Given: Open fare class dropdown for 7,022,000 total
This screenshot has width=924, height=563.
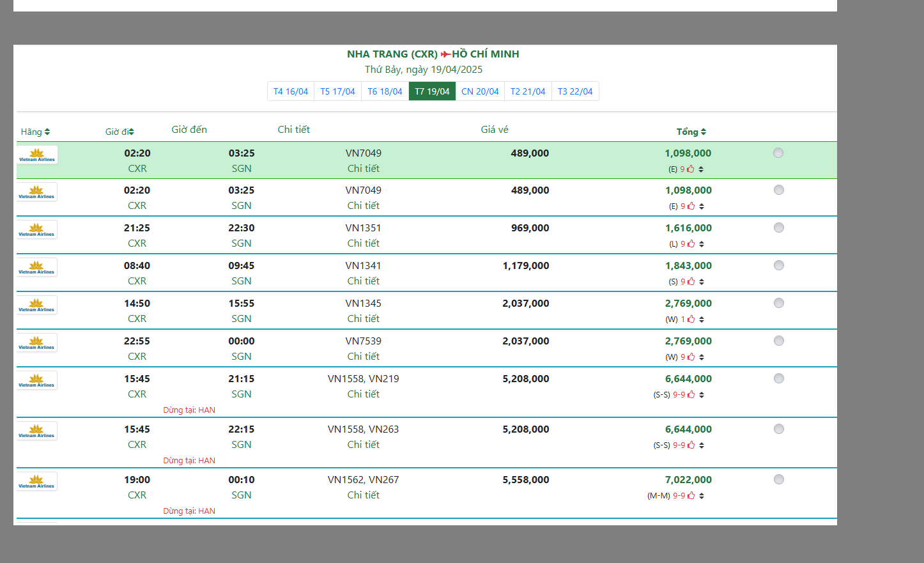Looking at the screenshot, I should pyautogui.click(x=702, y=496).
